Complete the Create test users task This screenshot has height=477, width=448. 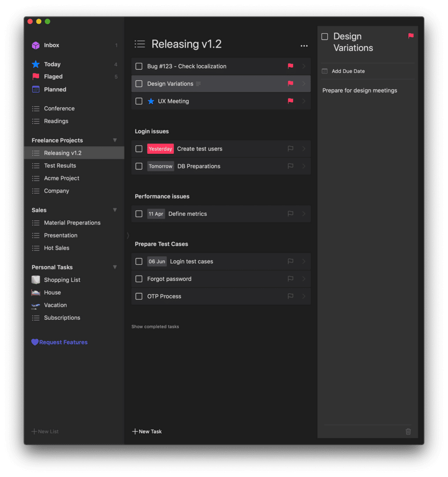point(139,149)
